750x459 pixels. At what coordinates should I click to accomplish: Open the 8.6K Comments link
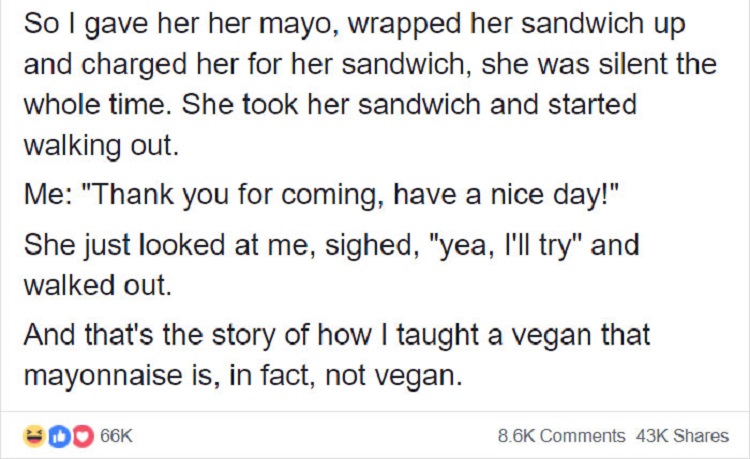560,436
